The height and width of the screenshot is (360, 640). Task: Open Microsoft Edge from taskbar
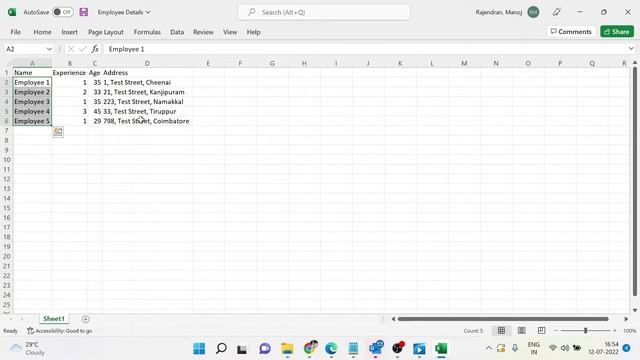pyautogui.click(x=331, y=349)
